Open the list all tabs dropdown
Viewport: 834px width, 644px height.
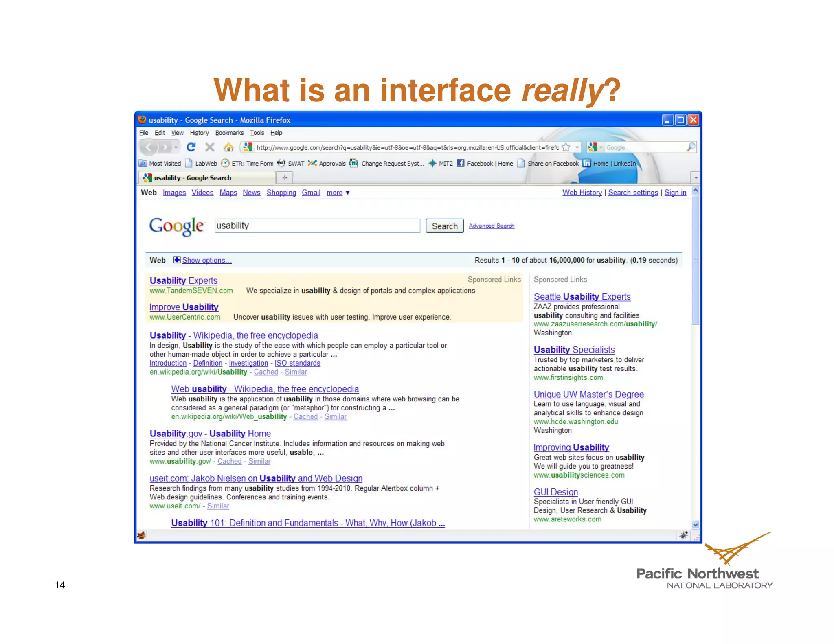696,178
